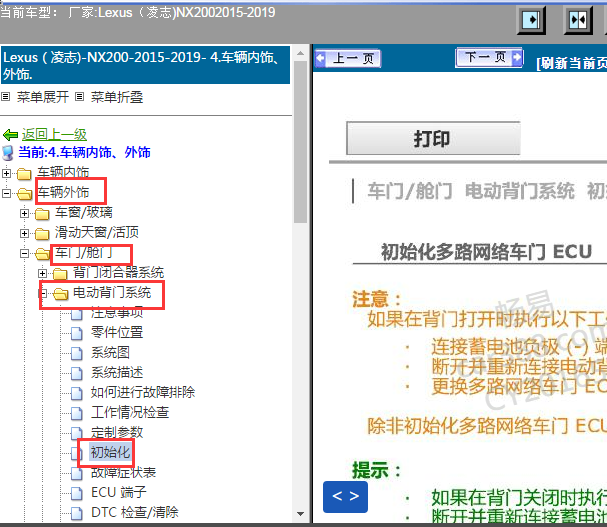Image resolution: width=607 pixels, height=527 pixels.
Task: Expand all menus with 菜单展开
Action: point(43,97)
